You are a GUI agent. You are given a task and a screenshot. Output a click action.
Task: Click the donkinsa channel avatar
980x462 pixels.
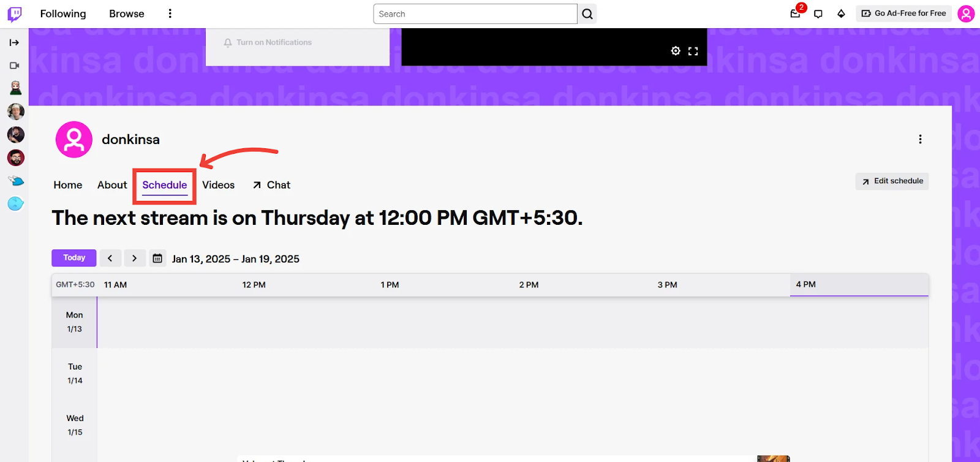[74, 140]
